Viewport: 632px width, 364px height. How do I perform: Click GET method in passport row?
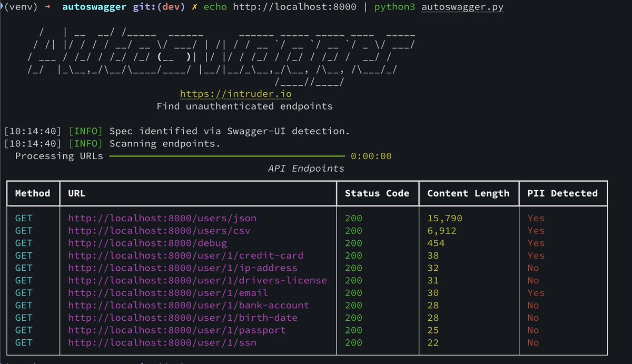[24, 330]
